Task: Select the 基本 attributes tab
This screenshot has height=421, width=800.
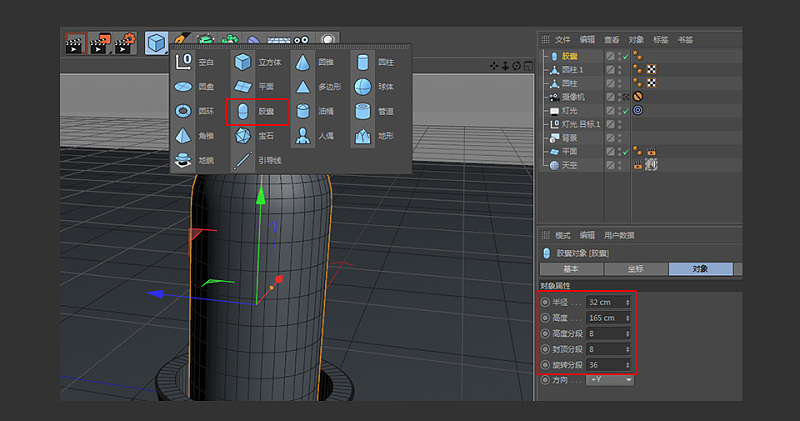Action: click(x=570, y=269)
